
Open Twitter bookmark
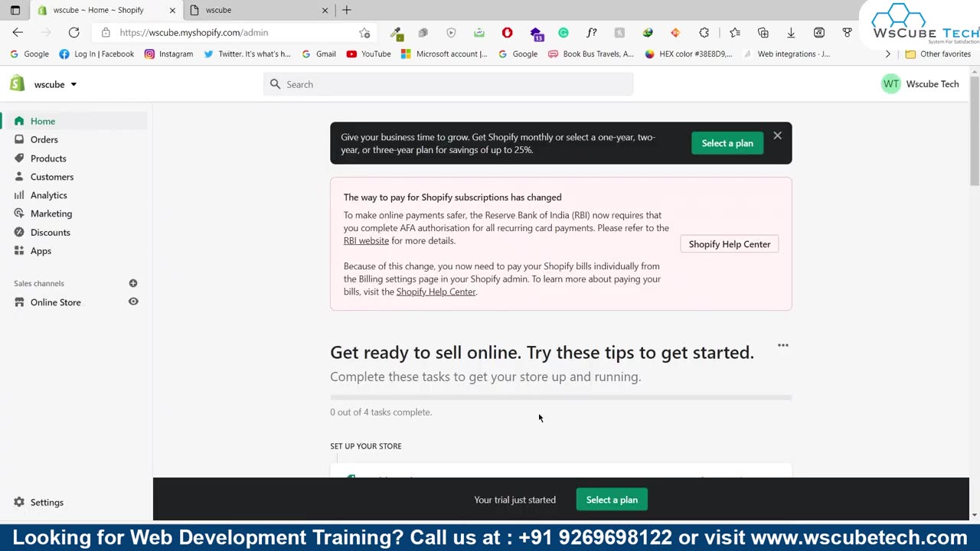click(x=247, y=54)
